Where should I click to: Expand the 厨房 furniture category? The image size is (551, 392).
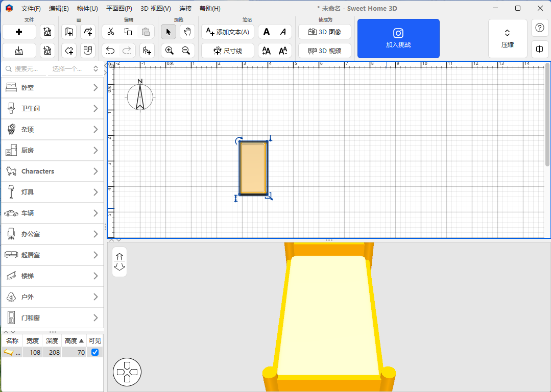[52, 151]
